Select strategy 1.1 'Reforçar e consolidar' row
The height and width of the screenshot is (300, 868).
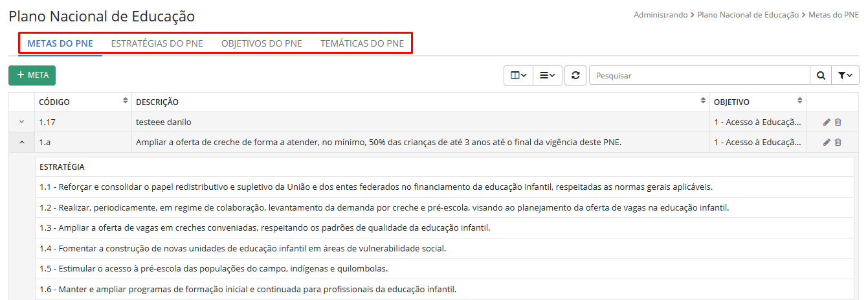pyautogui.click(x=445, y=187)
